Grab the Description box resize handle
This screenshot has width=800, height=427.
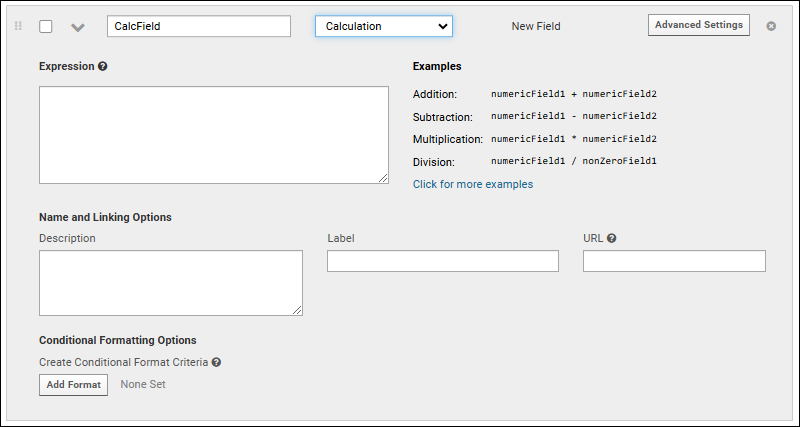[x=297, y=310]
